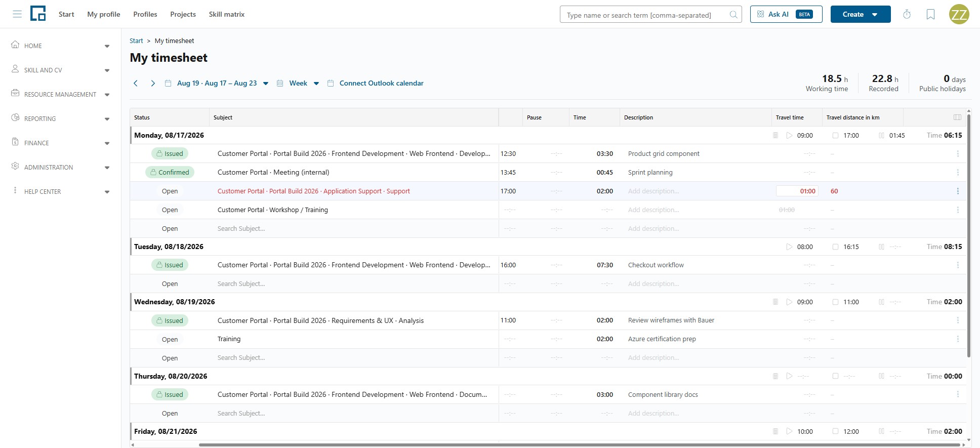Open the three-dot menu on the Application Support row
The height and width of the screenshot is (448, 980).
click(958, 191)
